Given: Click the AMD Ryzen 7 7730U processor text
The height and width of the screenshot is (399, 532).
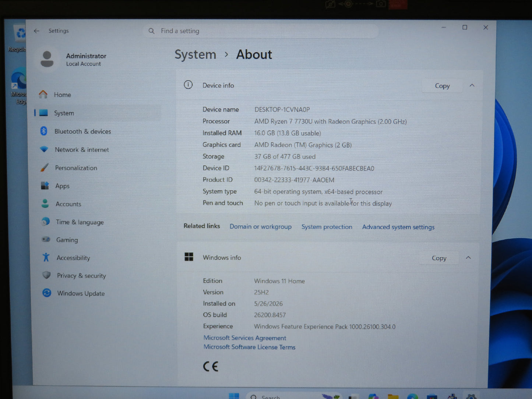Looking at the screenshot, I should point(331,121).
